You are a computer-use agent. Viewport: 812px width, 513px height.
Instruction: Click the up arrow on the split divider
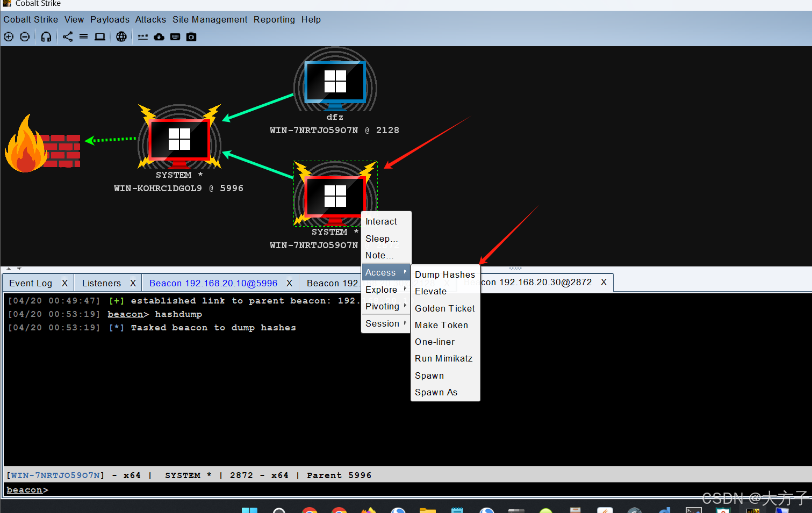click(9, 268)
